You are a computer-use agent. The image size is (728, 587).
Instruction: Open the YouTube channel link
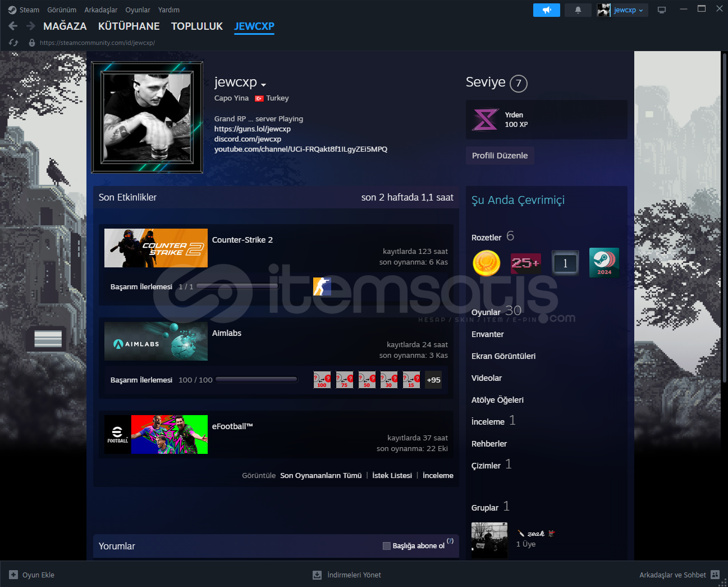click(301, 149)
